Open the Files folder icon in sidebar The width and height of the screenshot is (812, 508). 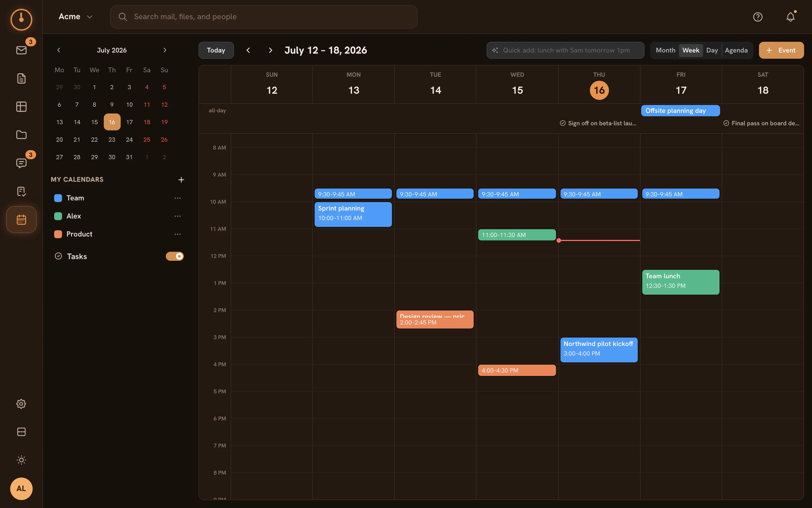[21, 135]
